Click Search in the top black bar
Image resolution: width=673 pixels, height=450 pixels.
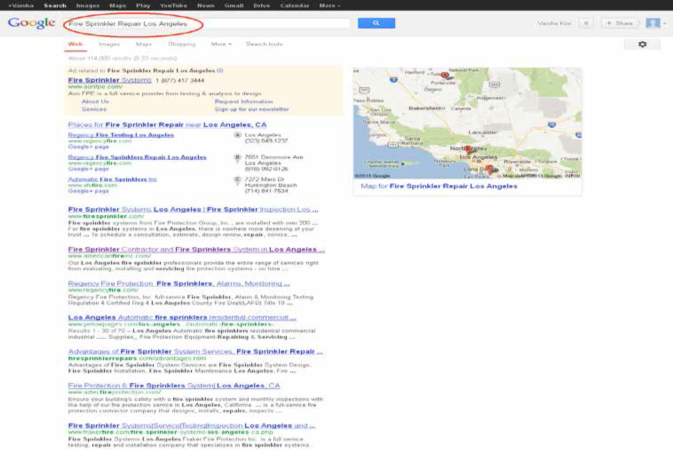(55, 6)
